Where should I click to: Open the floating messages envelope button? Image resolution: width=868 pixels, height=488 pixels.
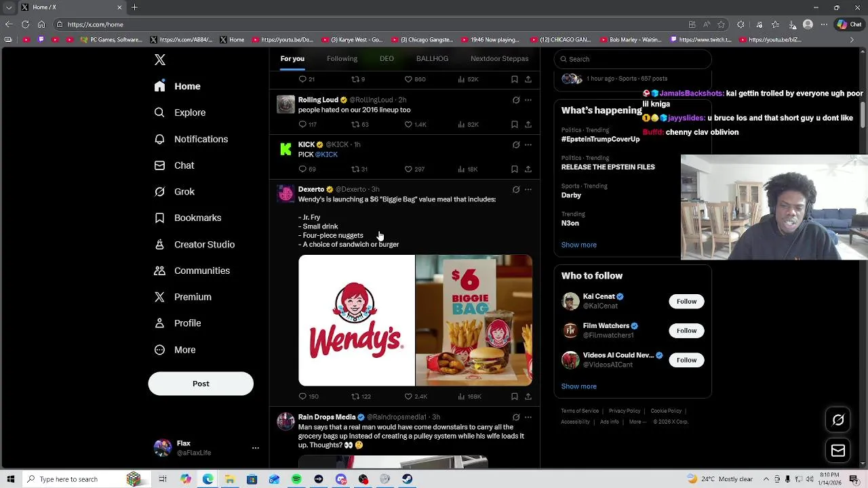(838, 451)
